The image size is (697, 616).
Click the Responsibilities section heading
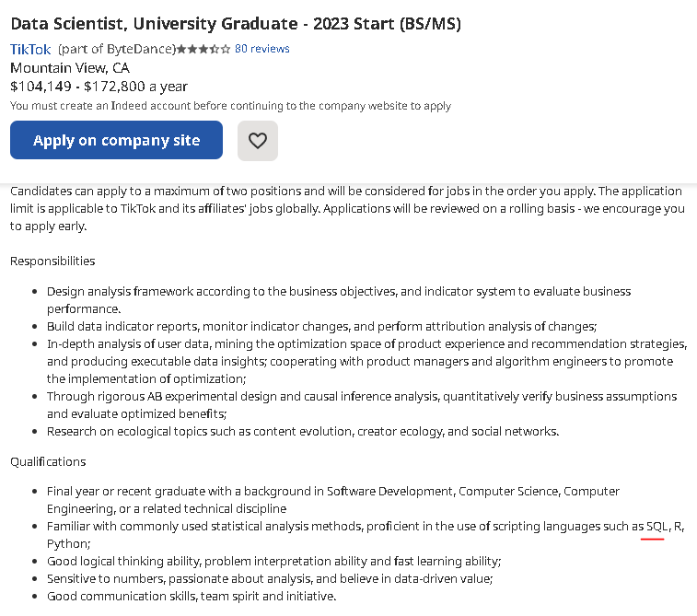coord(52,261)
